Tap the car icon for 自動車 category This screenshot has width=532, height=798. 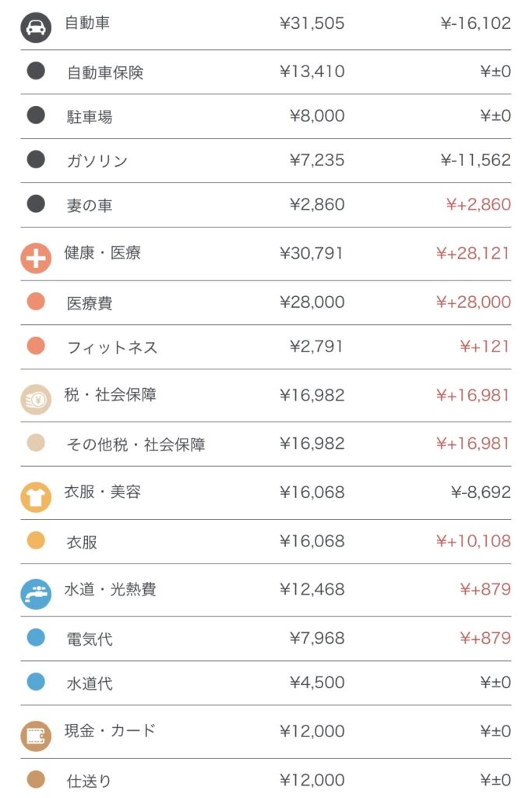tap(36, 27)
